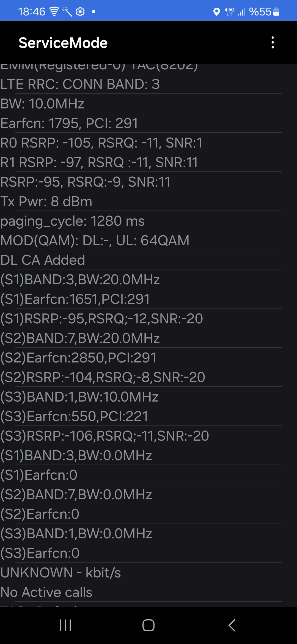Image resolution: width=297 pixels, height=644 pixels.
Task: Open the three-dot overflow menu
Action: point(273,43)
